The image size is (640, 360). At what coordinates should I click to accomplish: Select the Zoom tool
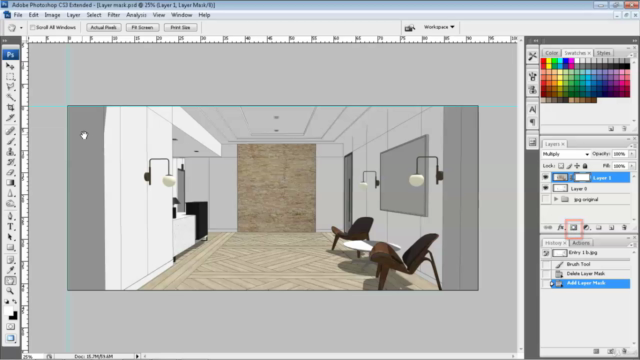[10, 291]
